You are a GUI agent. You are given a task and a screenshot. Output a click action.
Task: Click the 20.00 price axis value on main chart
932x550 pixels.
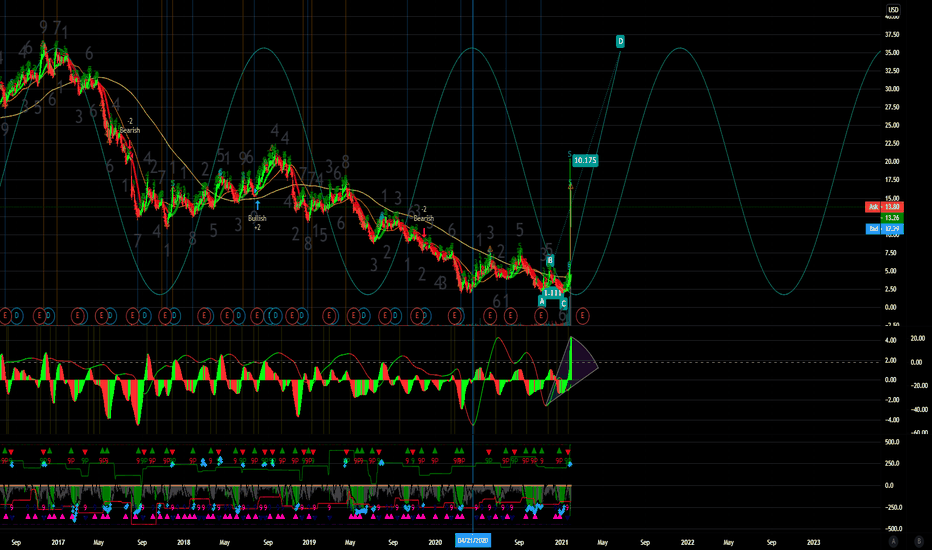tap(892, 162)
